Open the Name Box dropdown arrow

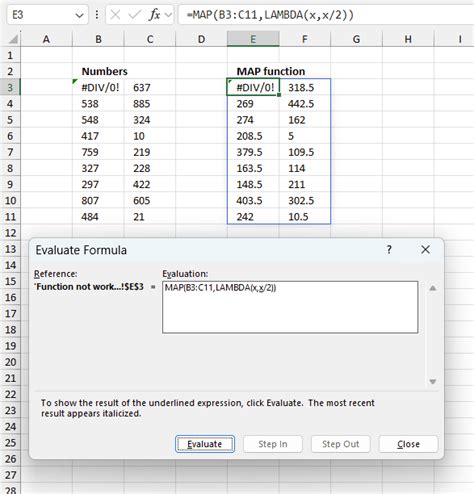[x=79, y=15]
